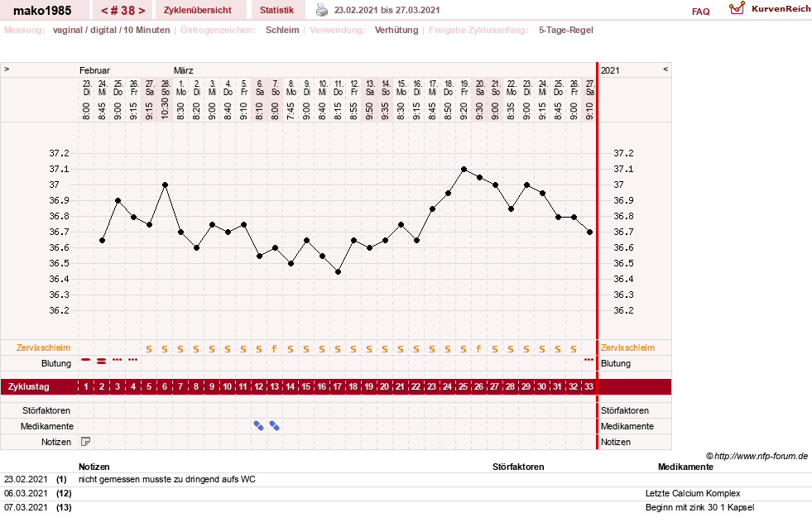This screenshot has height=532, width=812.
Task: Collapse chart with '<' arrow at right edge
Action: 665,69
